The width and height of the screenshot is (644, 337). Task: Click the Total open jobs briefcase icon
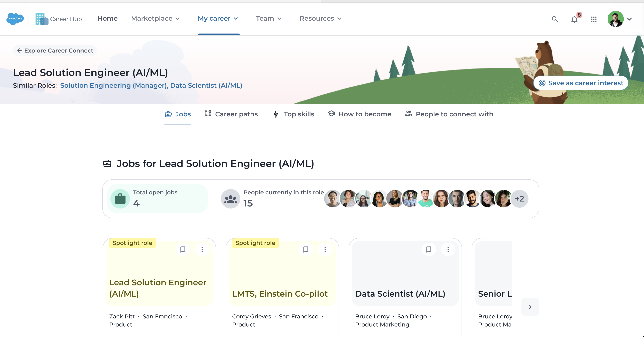click(x=120, y=199)
